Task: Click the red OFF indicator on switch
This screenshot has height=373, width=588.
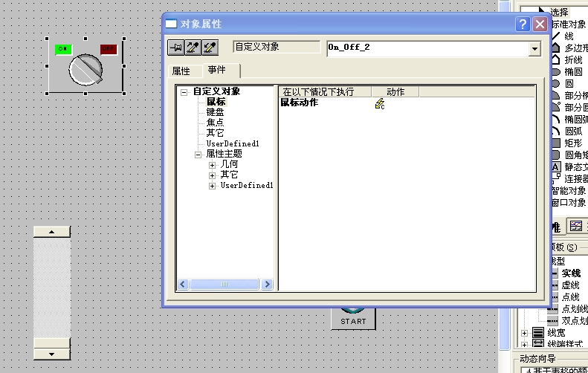Action: pyautogui.click(x=109, y=49)
